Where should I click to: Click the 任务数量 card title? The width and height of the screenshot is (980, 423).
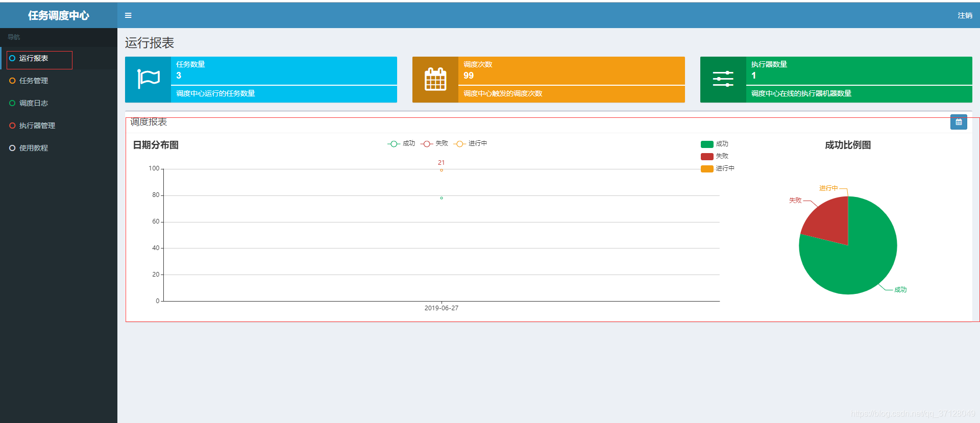(x=190, y=64)
